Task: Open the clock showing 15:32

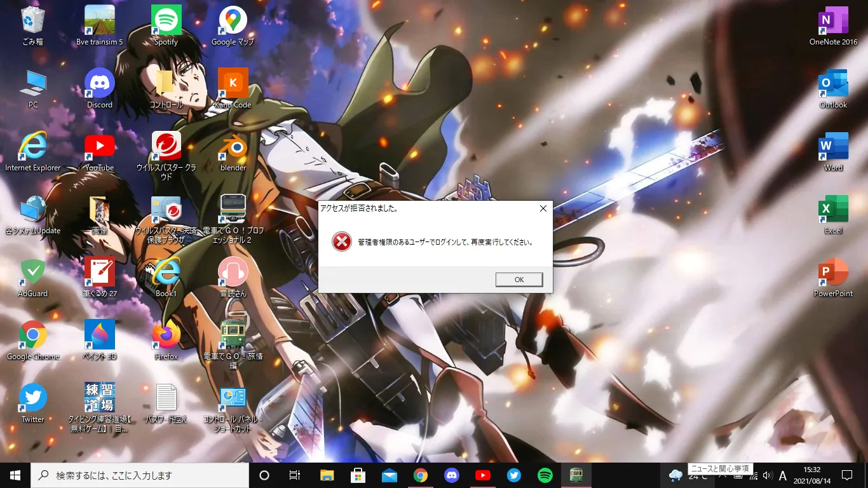Action: point(811,475)
